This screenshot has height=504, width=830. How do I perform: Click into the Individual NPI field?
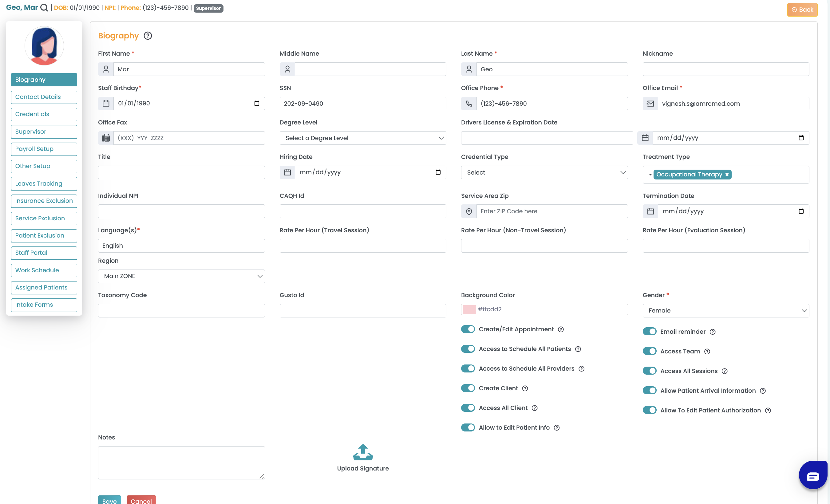pos(181,211)
